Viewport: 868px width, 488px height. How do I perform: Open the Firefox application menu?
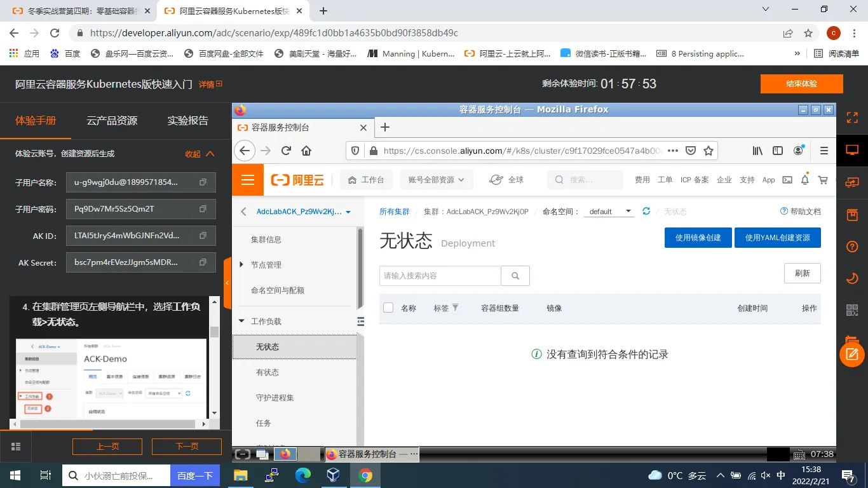(824, 151)
